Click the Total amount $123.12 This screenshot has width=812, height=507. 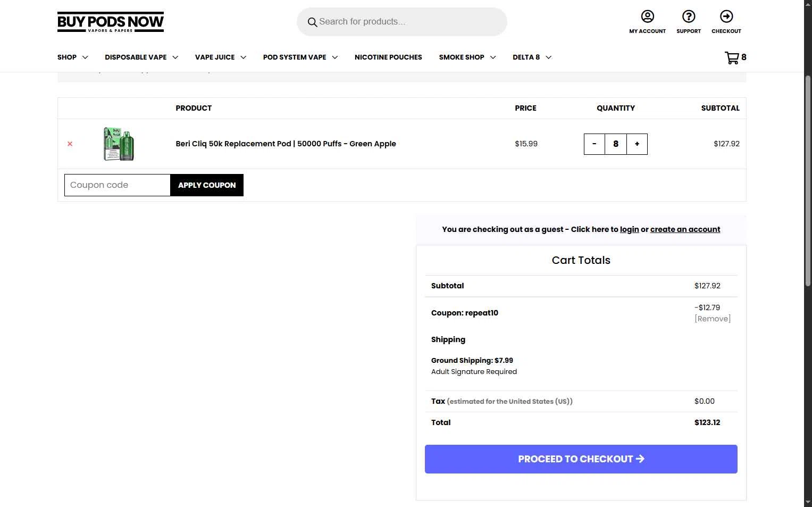[707, 422]
